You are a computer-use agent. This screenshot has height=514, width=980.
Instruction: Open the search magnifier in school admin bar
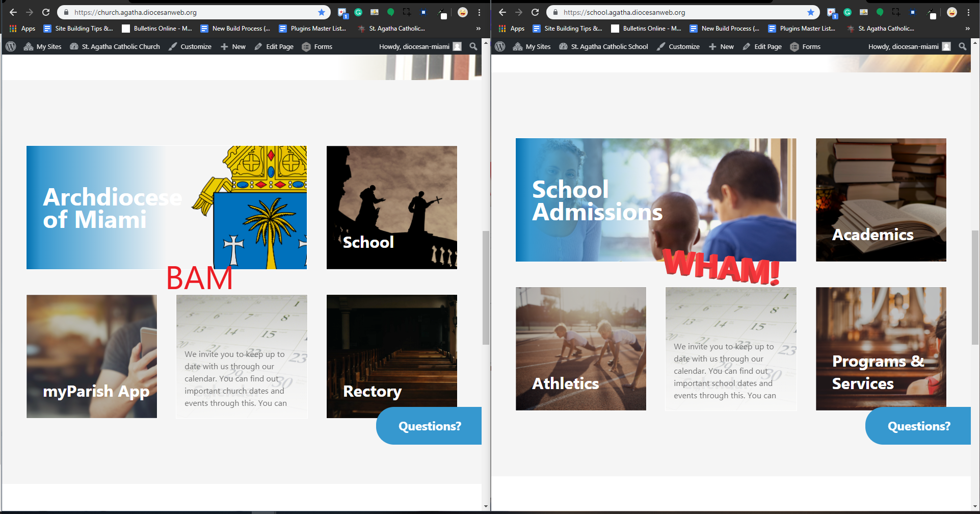click(962, 46)
